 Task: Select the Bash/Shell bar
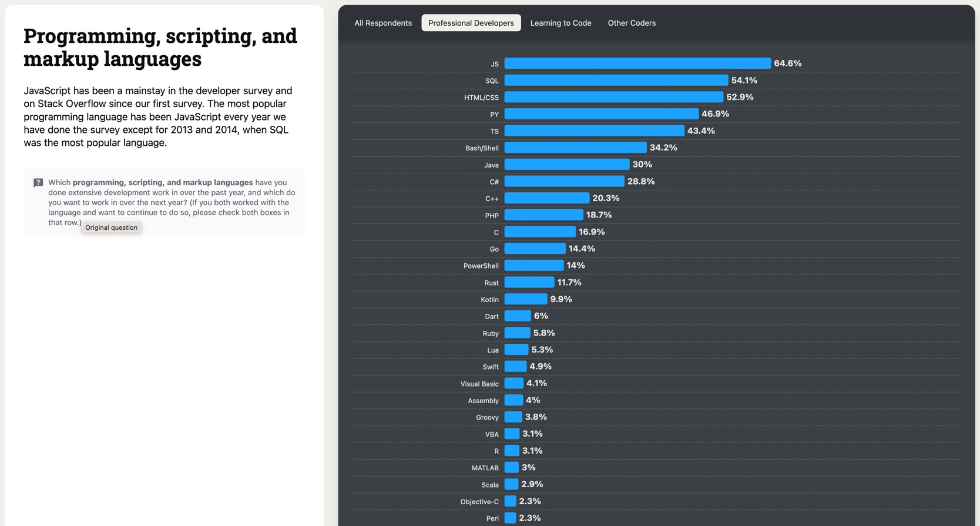(575, 148)
